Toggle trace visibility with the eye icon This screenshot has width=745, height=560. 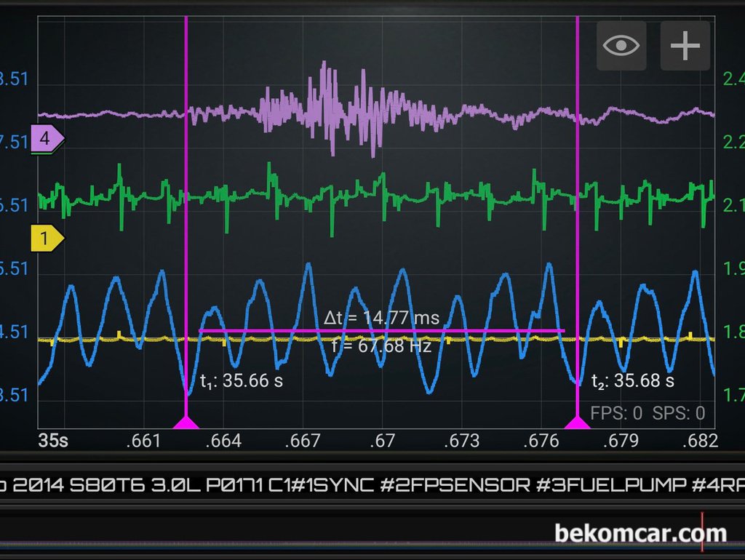[x=621, y=46]
